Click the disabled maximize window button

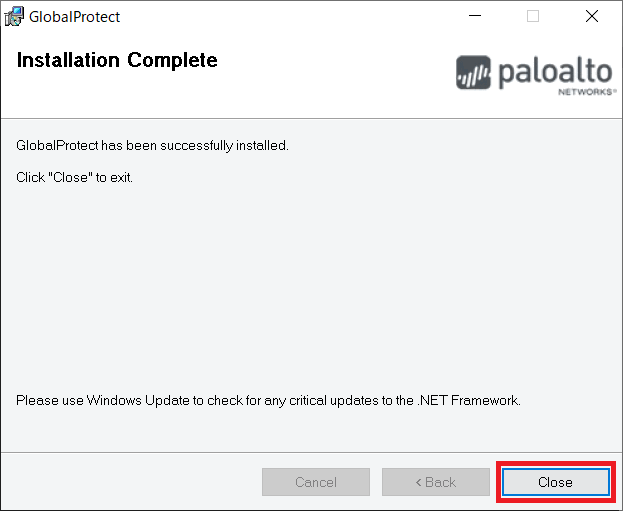[533, 16]
